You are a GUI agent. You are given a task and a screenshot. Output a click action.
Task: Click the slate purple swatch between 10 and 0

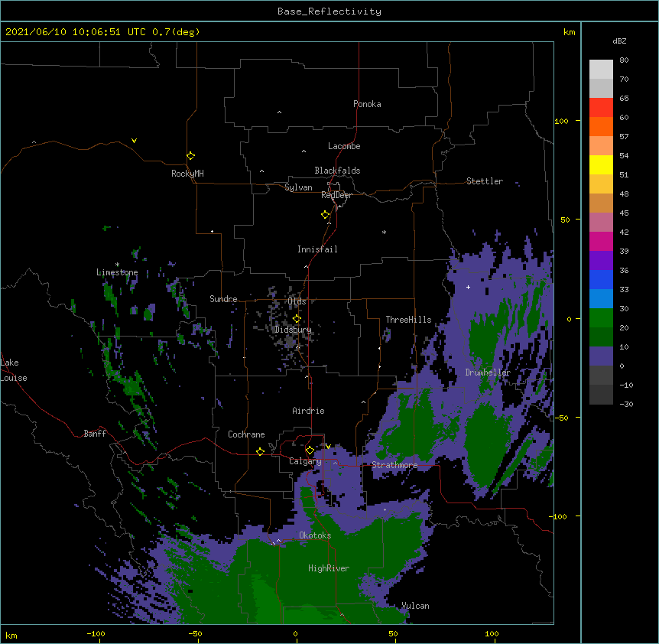[601, 356]
